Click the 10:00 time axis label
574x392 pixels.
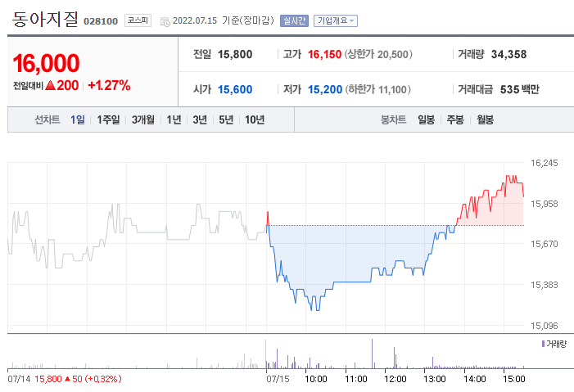point(316,379)
